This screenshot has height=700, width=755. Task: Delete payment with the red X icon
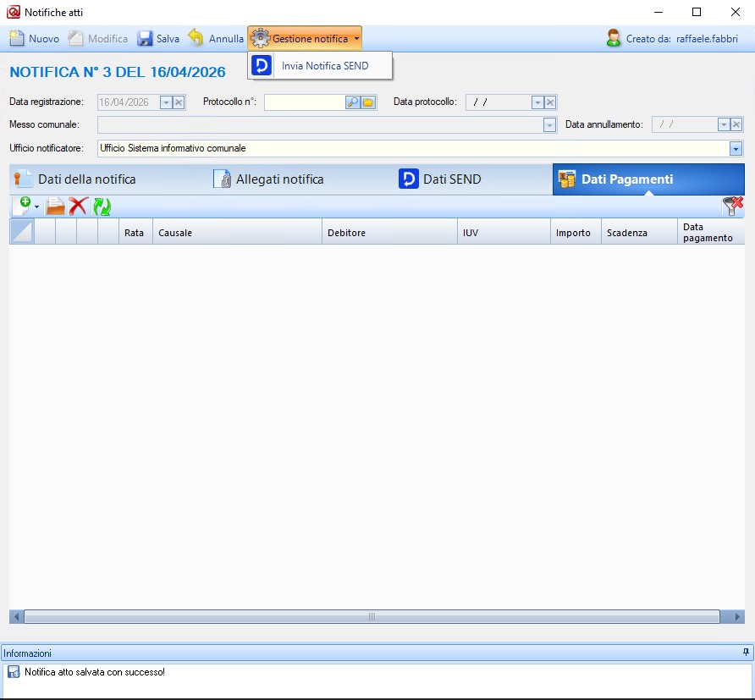click(78, 206)
